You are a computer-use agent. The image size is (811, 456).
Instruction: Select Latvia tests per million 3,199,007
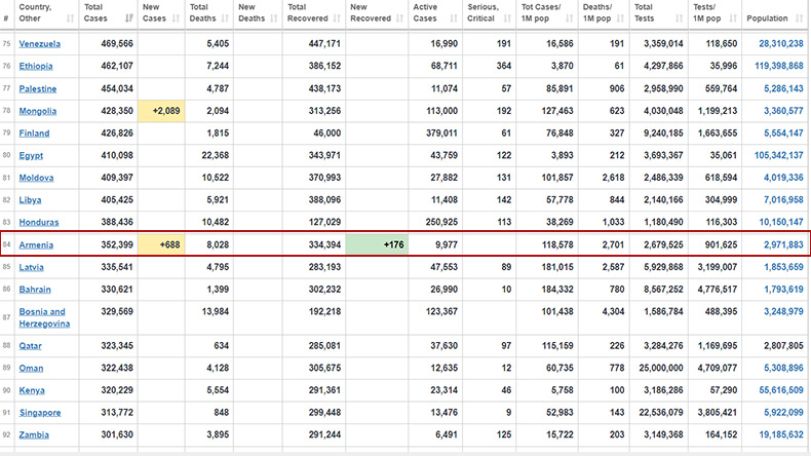point(717,267)
